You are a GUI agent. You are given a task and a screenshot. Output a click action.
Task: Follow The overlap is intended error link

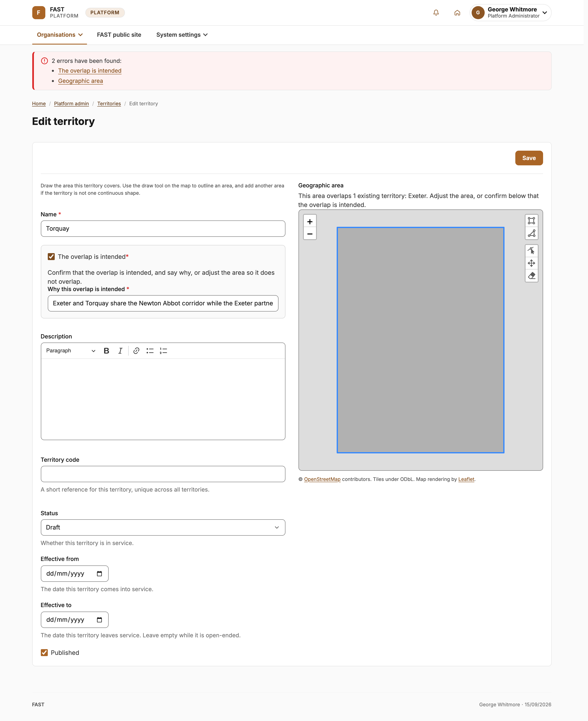click(90, 70)
